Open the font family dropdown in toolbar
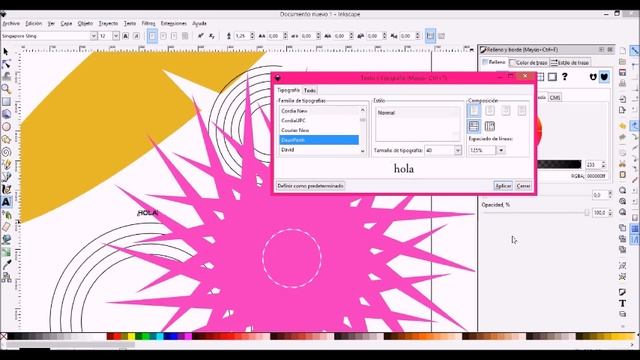Viewport: 640px width, 360px height. (93, 36)
